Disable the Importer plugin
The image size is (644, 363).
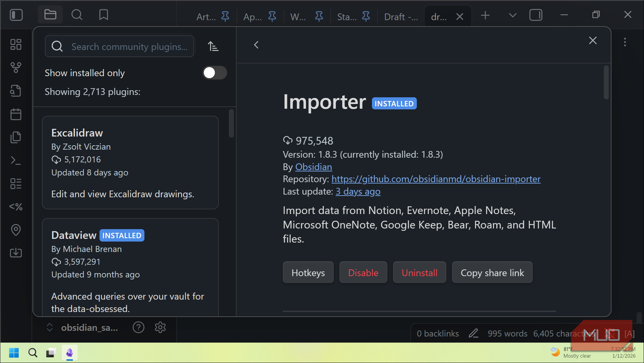(363, 272)
